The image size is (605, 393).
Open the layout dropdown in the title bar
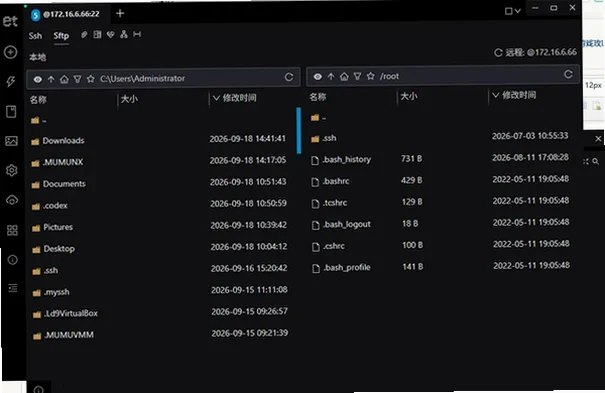pos(513,11)
